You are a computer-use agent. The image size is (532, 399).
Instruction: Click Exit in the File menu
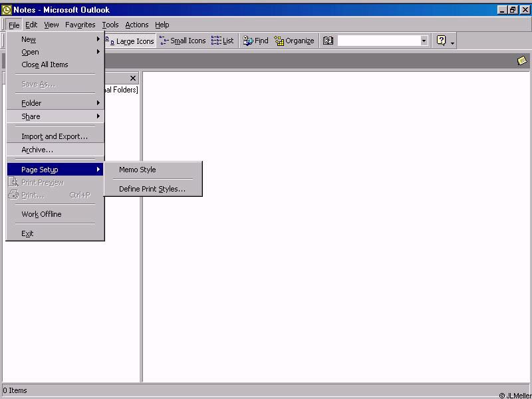55,233
